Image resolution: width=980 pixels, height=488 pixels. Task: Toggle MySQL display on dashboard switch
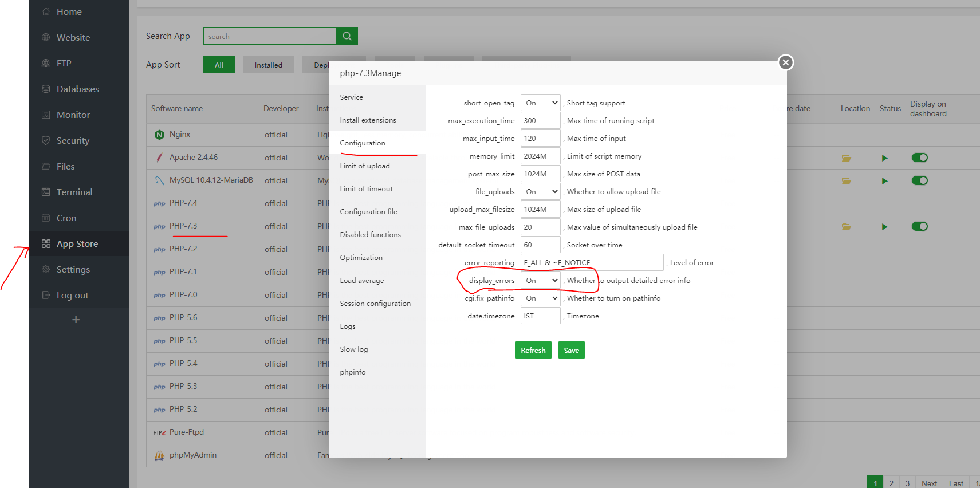click(919, 180)
